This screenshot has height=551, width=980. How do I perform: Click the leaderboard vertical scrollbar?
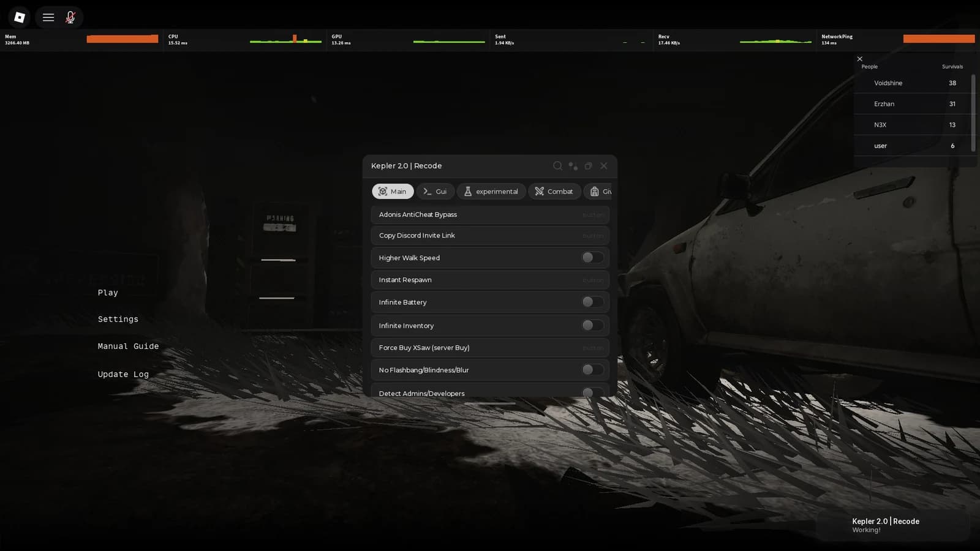click(x=973, y=113)
